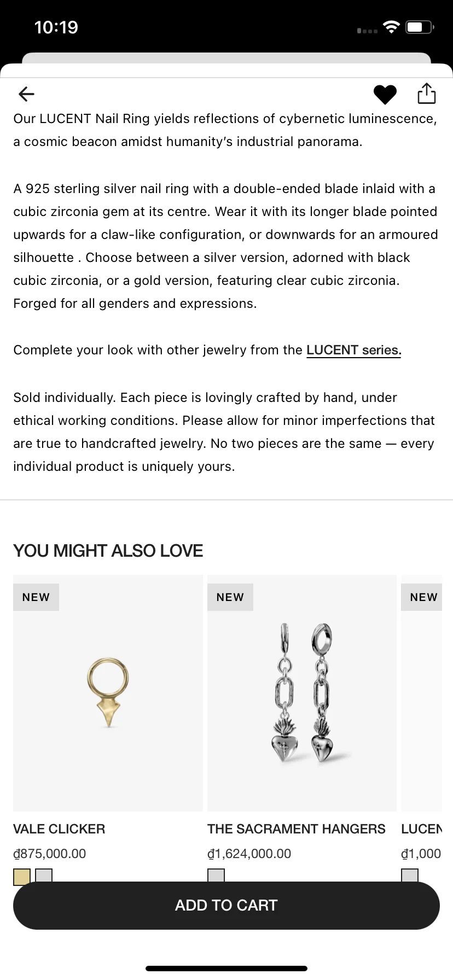453x980 pixels.
Task: Tap the battery status icon
Action: 420,27
